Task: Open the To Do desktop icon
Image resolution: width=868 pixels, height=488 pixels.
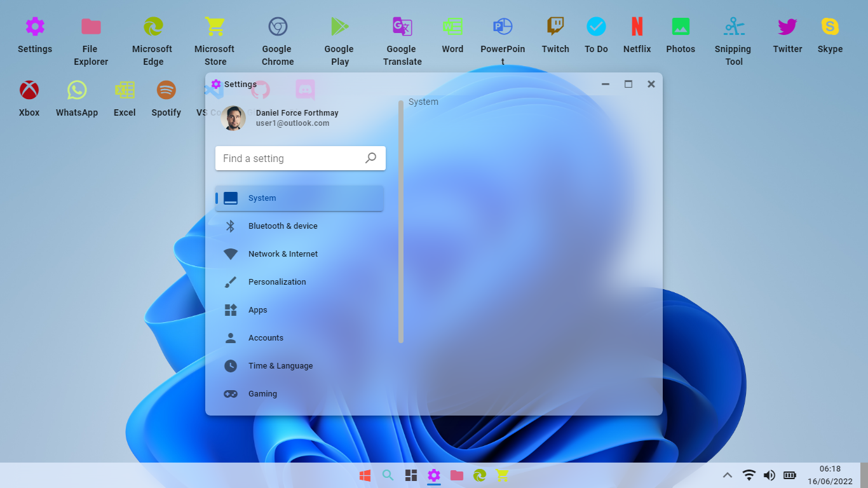Action: click(596, 36)
